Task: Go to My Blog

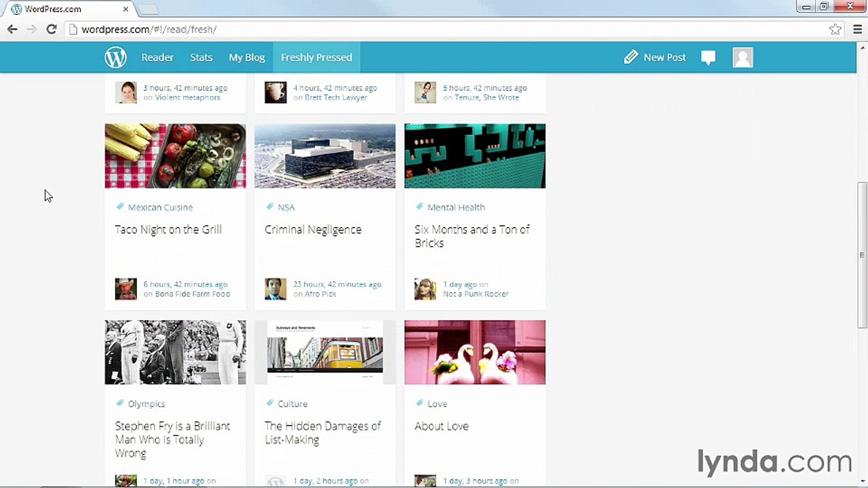Action: click(247, 58)
